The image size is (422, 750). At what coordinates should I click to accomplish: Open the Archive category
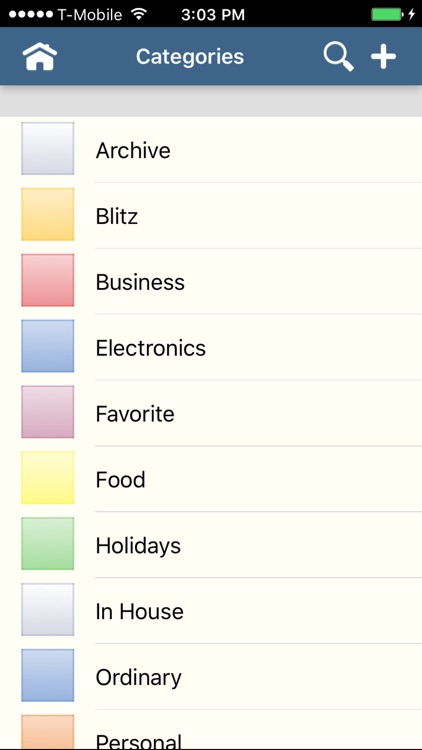(x=211, y=150)
